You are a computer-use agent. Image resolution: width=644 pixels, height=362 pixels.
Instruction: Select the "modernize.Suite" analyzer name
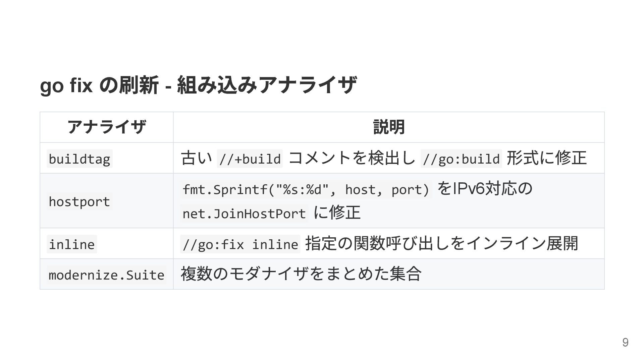click(107, 275)
